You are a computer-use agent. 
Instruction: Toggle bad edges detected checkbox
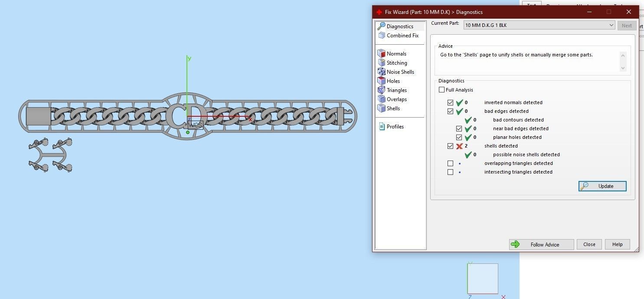pyautogui.click(x=450, y=112)
